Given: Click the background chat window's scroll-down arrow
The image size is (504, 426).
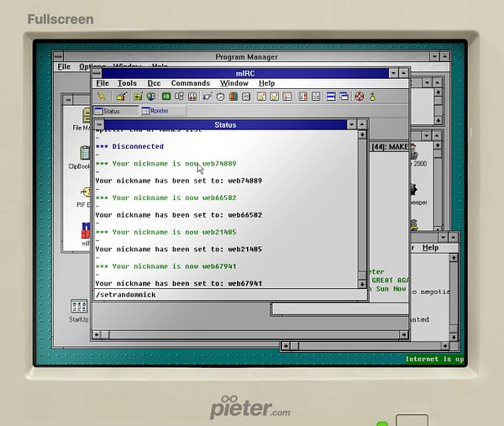Looking at the screenshot, I should click(454, 337).
